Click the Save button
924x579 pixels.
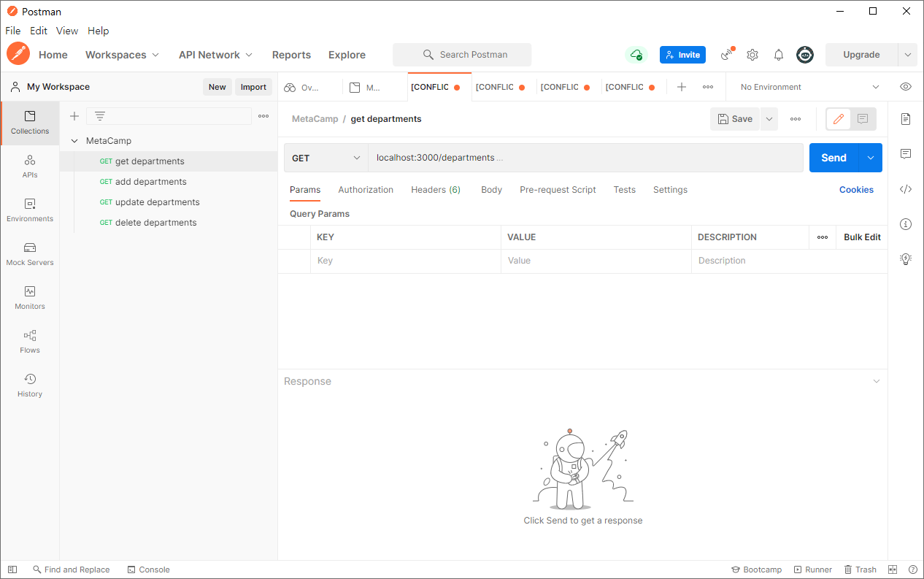(x=735, y=119)
